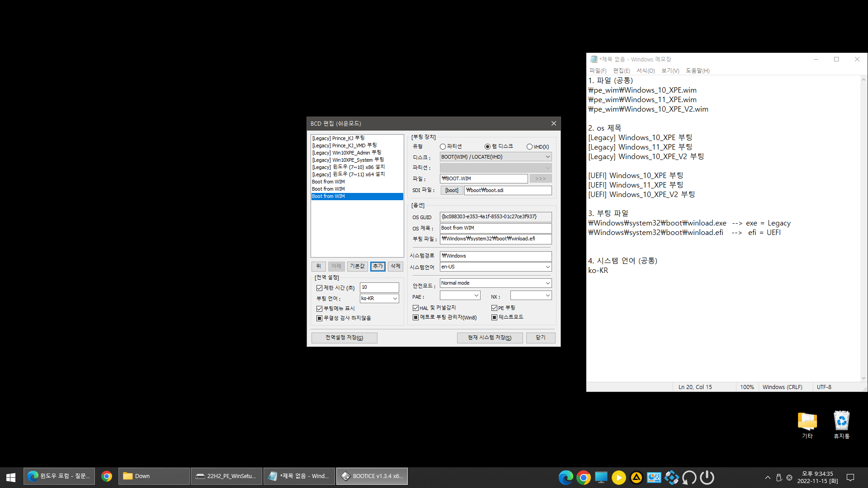Open the 시스템언어 en-US dropdown
The width and height of the screenshot is (868, 488).
click(495, 267)
